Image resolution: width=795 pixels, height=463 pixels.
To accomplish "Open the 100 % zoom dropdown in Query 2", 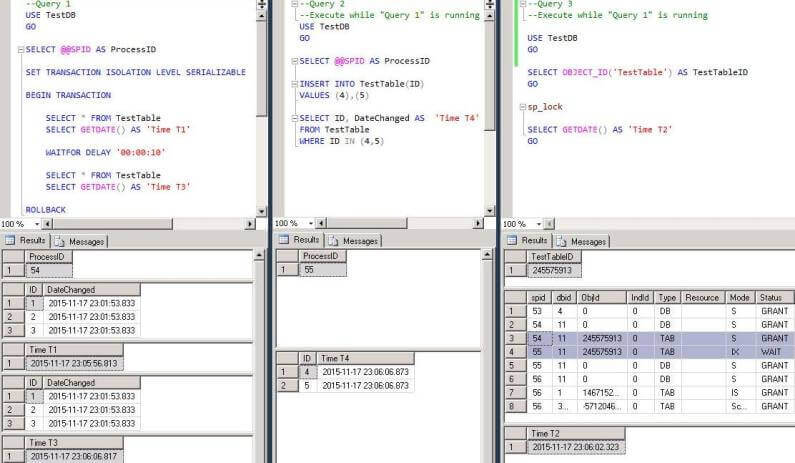I will coord(310,224).
